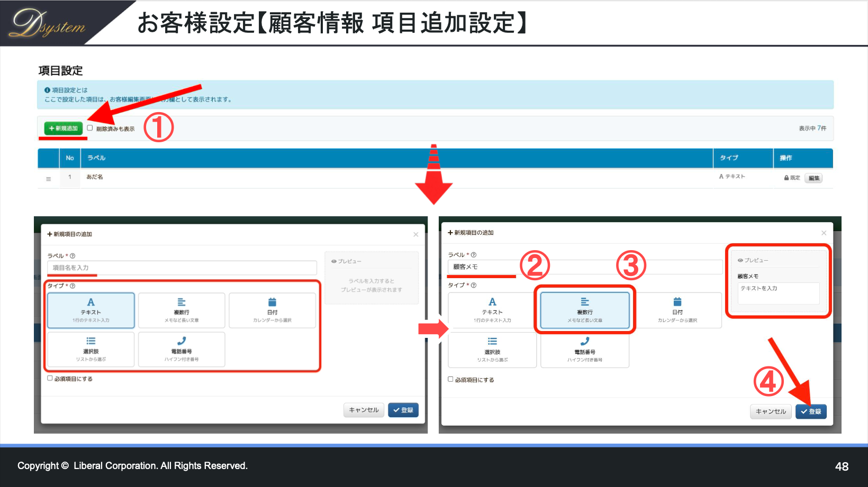Select the 複数行 type card in right dialog
Screen dimensions: 868x487
(x=585, y=310)
